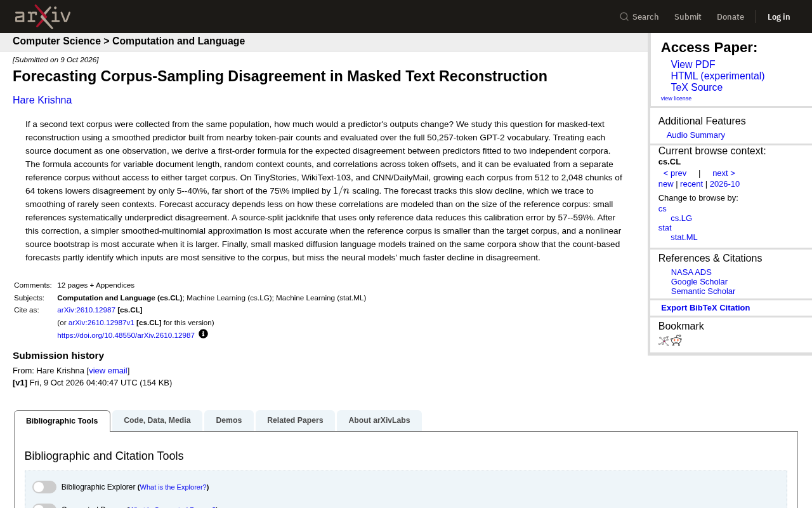The image size is (812, 508).
Task: Select the Demos tab
Action: click(x=229, y=420)
